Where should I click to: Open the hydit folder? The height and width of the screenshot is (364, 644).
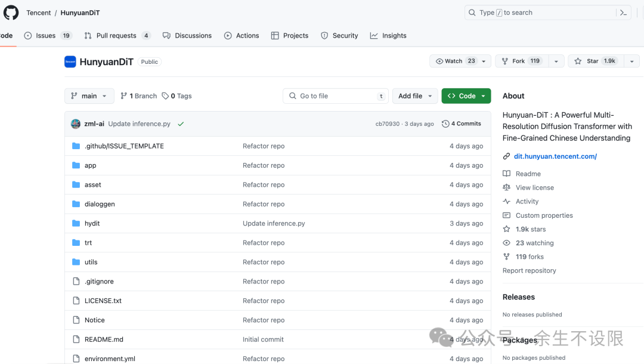click(x=92, y=223)
